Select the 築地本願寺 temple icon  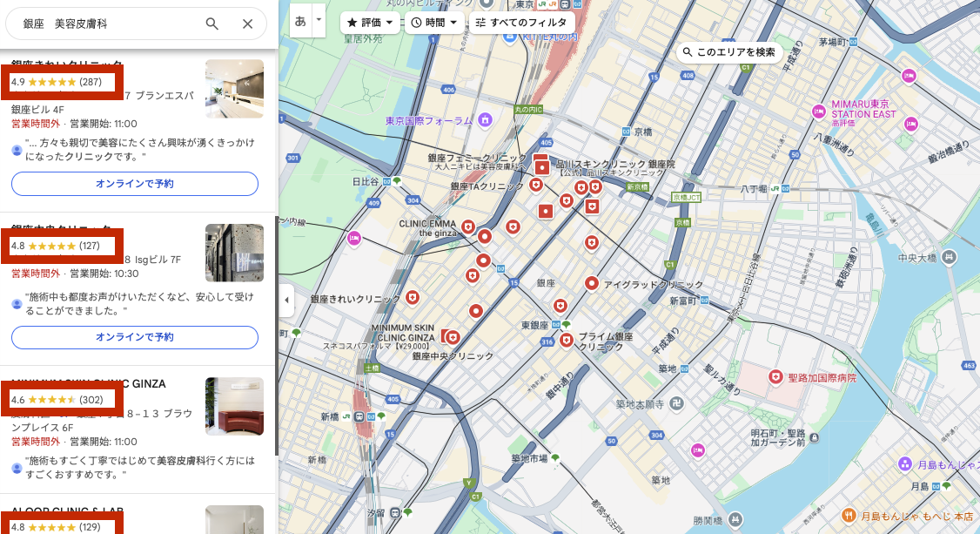coord(676,404)
